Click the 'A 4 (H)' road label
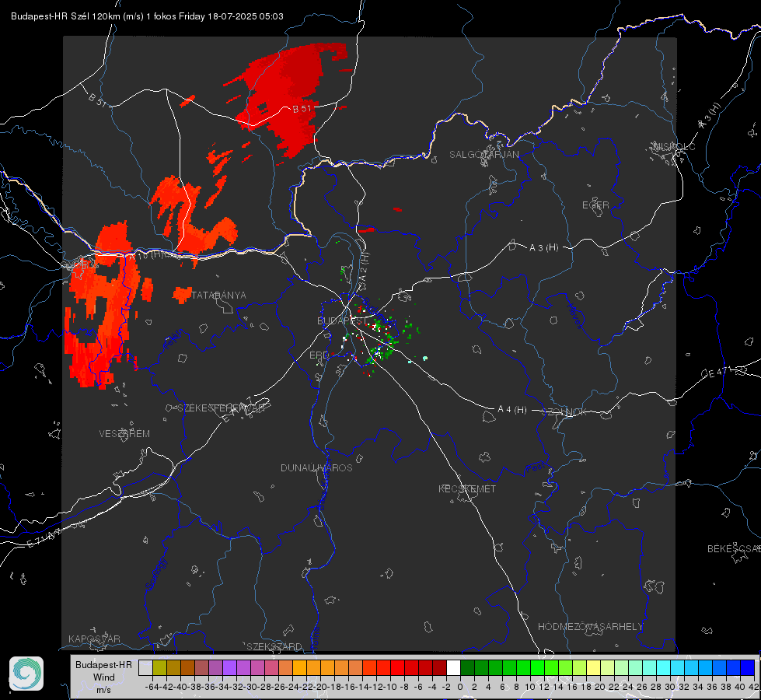Screen dimensions: 761x700 [512, 410]
